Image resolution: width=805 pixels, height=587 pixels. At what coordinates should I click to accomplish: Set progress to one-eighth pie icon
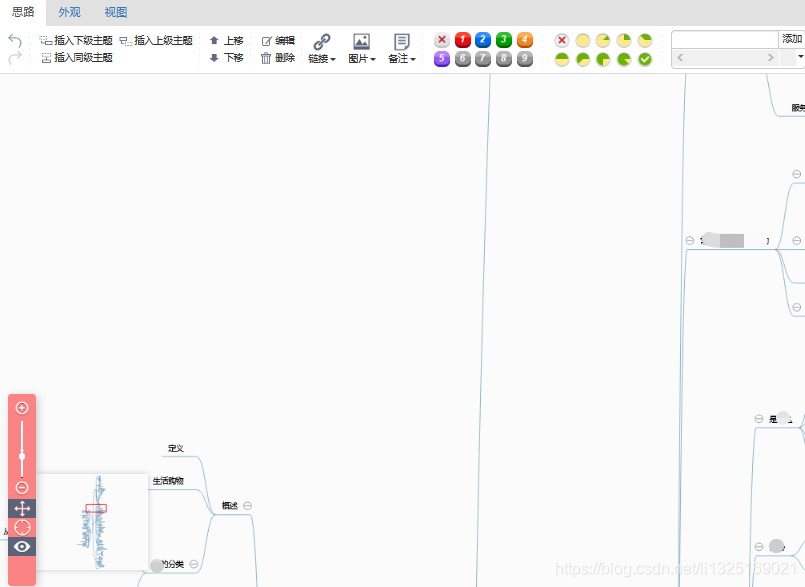coord(603,40)
